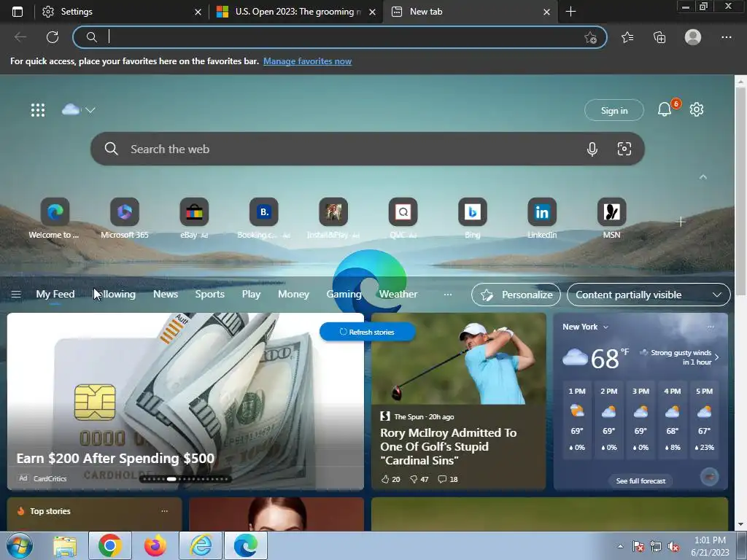Open the tab actions menu icon
The width and height of the screenshot is (747, 560).
[x=18, y=12]
